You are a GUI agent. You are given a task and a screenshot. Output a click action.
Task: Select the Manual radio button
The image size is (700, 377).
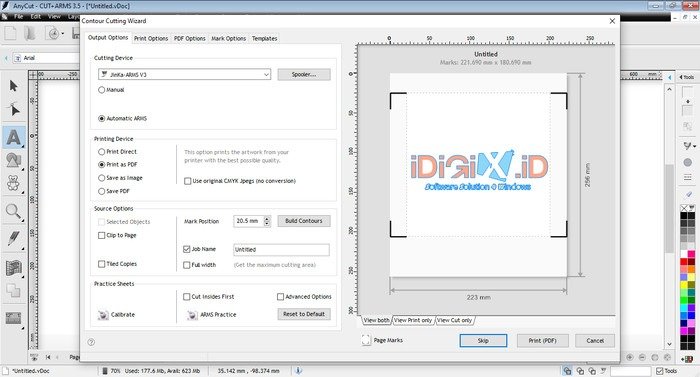[x=101, y=90]
